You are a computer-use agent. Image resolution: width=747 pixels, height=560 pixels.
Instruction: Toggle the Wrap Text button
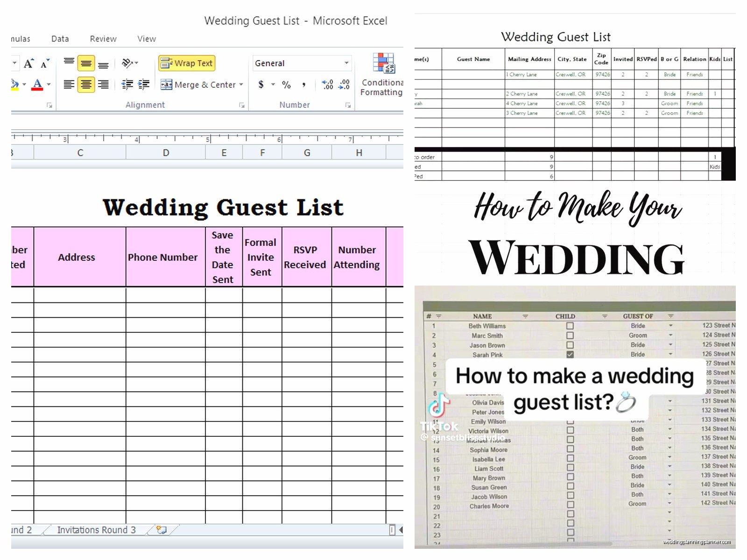(x=187, y=63)
